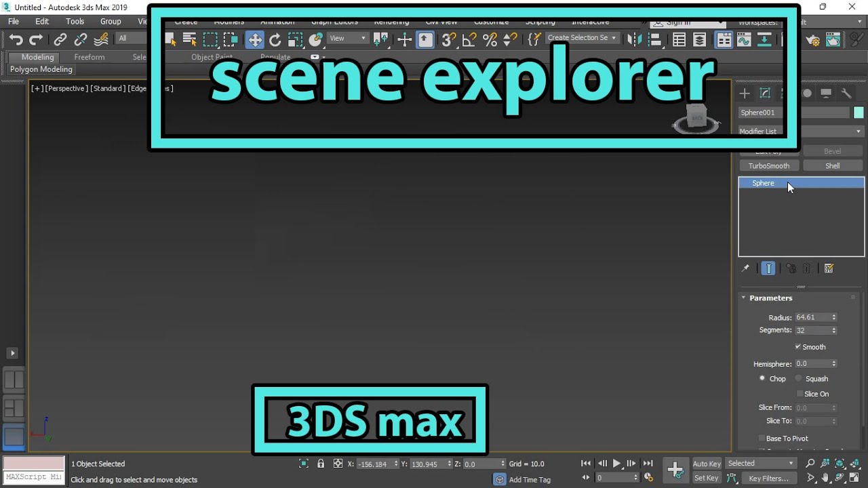Screen dimensions: 868x488
Task: Open the Tools menu
Action: click(x=75, y=21)
